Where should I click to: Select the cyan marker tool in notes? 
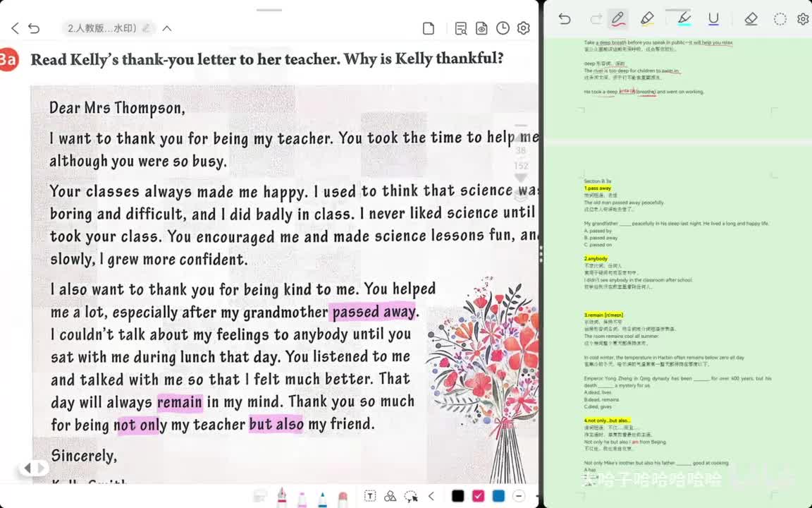click(684, 19)
